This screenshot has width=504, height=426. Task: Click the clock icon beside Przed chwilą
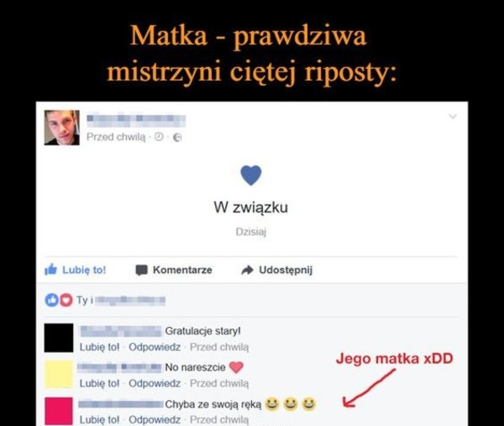tap(159, 137)
